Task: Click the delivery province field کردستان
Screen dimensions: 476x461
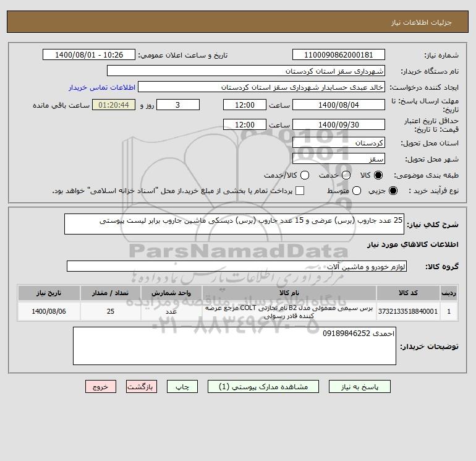Action: click(339, 142)
